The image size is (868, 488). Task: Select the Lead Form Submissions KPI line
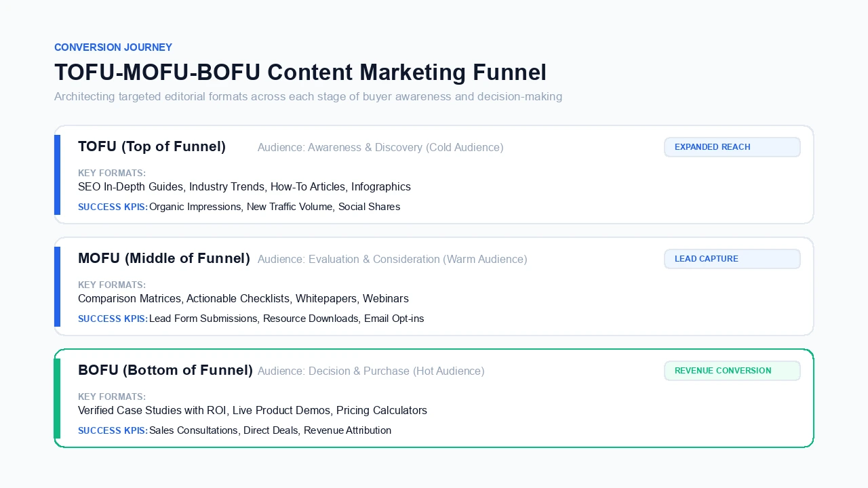287,319
